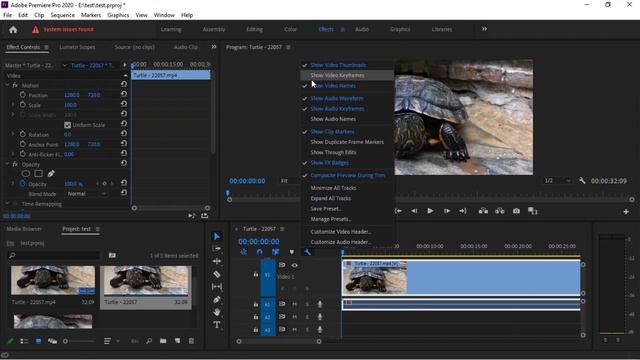This screenshot has width=640, height=360.
Task: Click the Add Marker icon in timeline
Action: 291,252
